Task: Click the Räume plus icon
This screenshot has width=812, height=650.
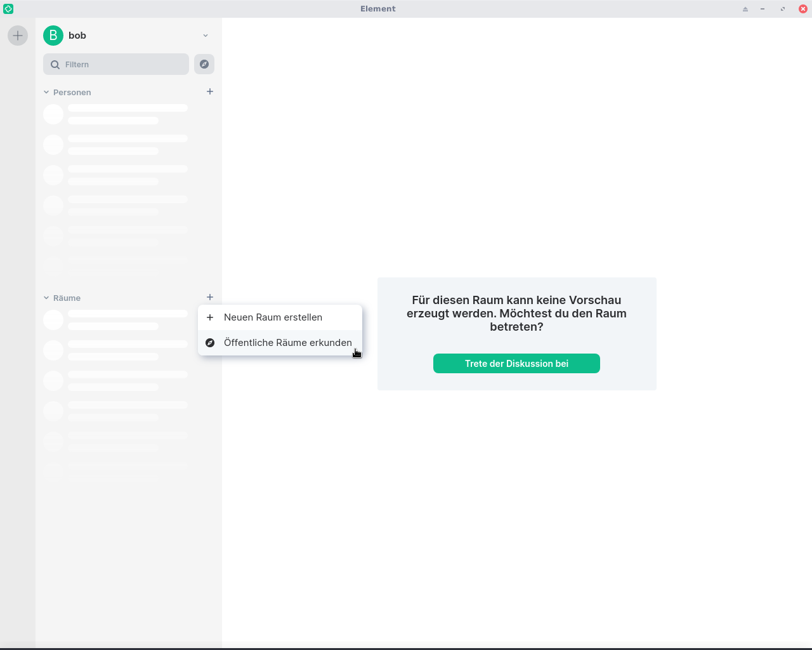Action: (x=210, y=297)
